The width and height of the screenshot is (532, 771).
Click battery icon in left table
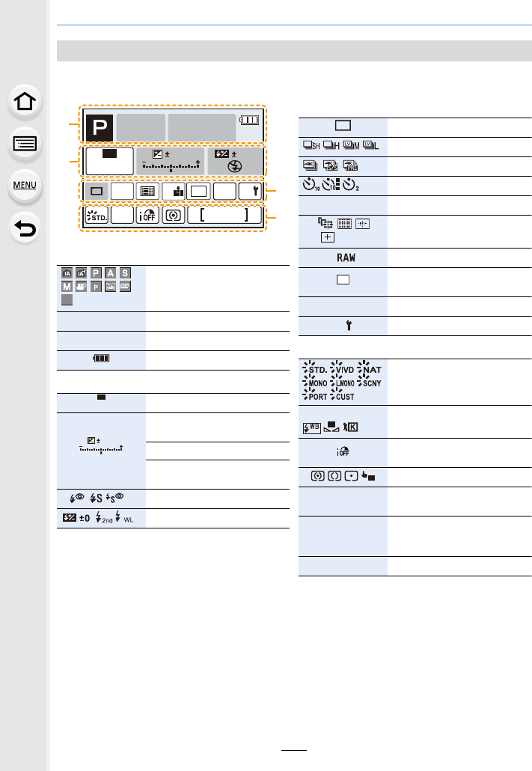(101, 358)
